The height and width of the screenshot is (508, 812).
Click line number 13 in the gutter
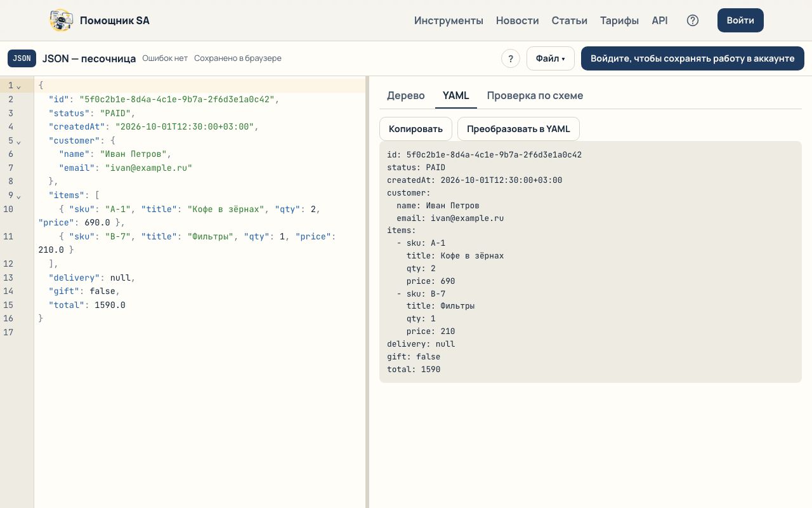coord(8,277)
